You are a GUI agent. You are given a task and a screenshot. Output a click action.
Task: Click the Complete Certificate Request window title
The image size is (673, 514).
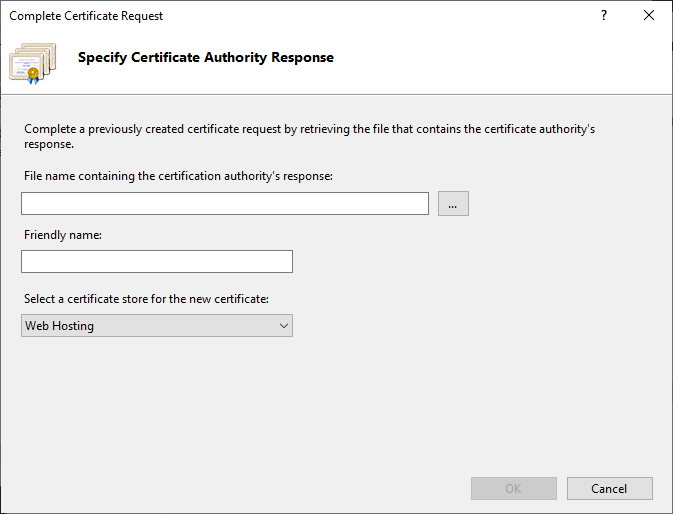[86, 16]
